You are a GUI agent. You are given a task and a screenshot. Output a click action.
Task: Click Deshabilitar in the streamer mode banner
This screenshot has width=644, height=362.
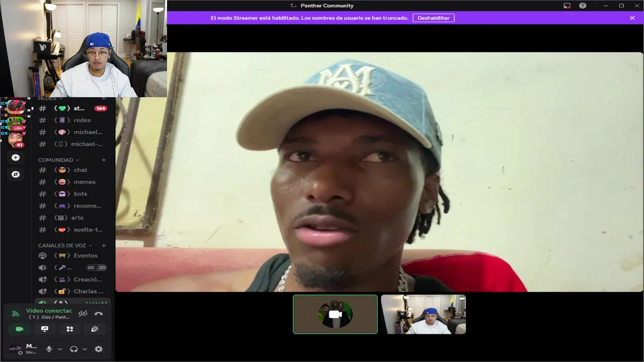434,18
